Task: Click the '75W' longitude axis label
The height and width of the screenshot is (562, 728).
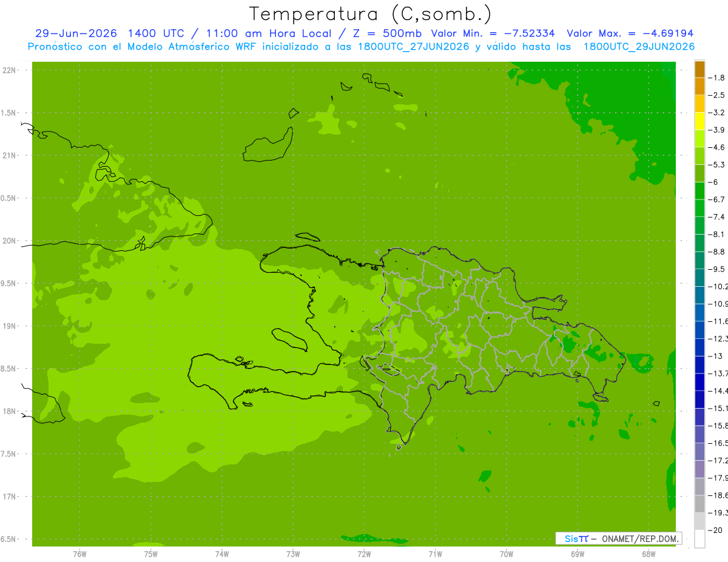Action: tap(151, 554)
